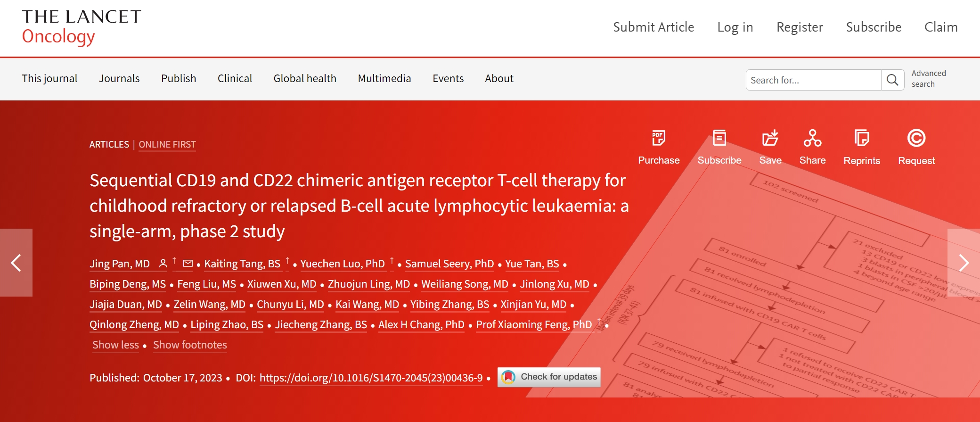This screenshot has height=422, width=980.
Task: Click the dagger footnote after Kaiting Tang
Action: pos(287,261)
